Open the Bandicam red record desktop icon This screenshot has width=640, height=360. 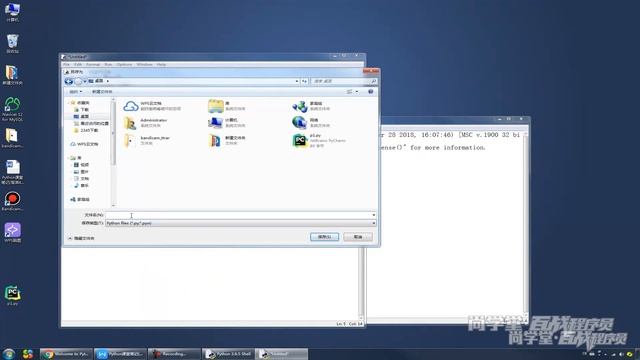coord(12,201)
